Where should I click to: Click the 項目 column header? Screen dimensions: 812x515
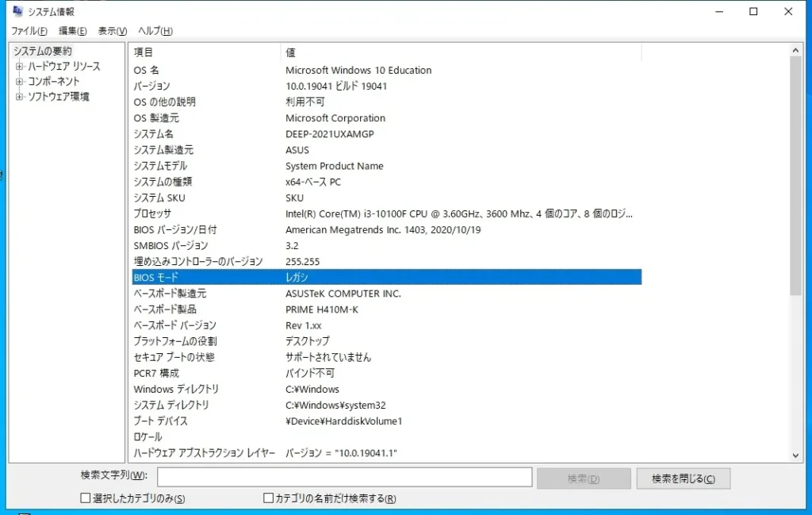pos(143,52)
